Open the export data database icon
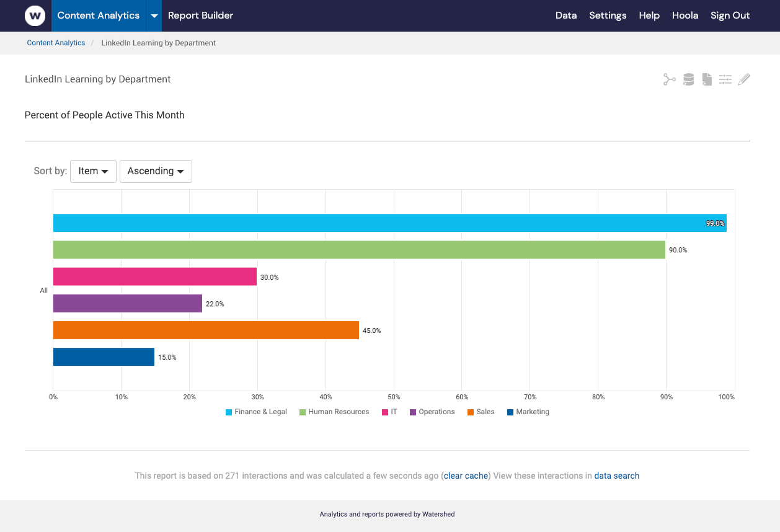The width and height of the screenshot is (780, 532). (x=688, y=79)
